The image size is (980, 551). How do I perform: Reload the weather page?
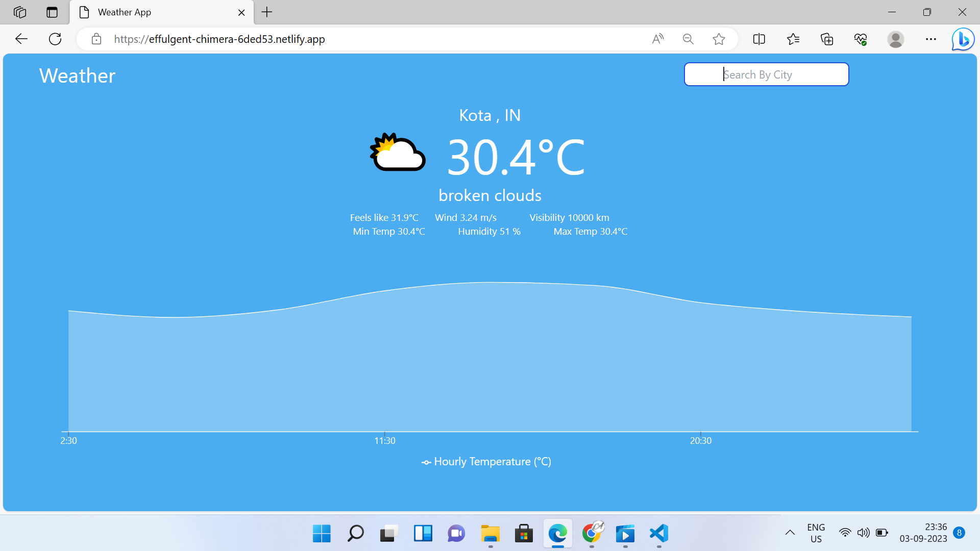(x=55, y=39)
